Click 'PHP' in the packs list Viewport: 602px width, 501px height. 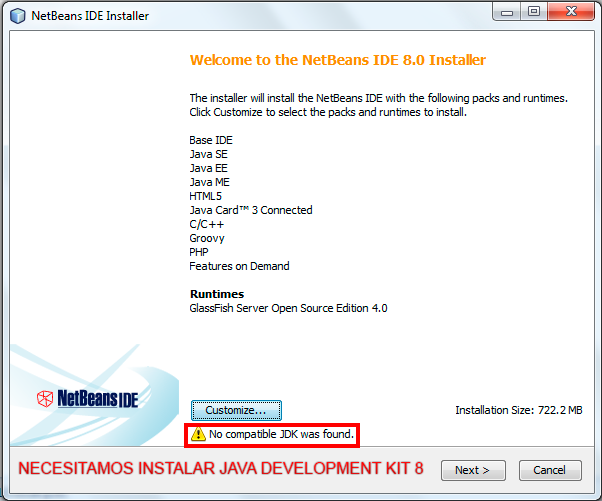(x=199, y=252)
